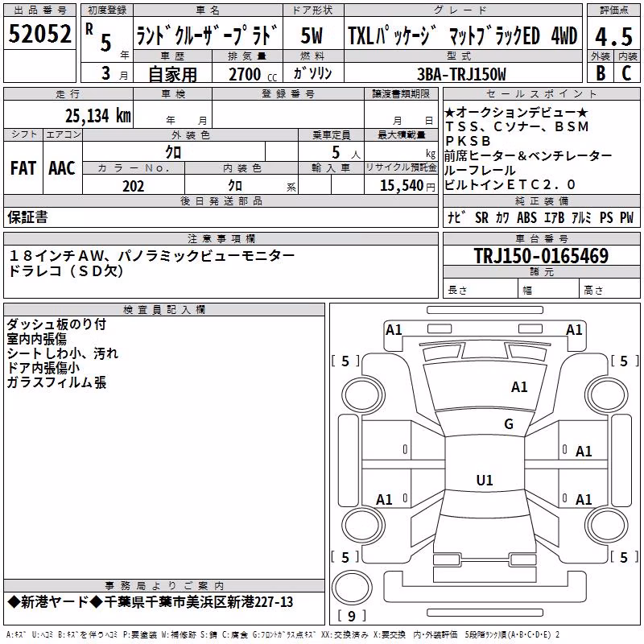Click the A1 mark on the hood diagram
Image resolution: width=644 pixels, height=644 pixels.
click(x=519, y=386)
